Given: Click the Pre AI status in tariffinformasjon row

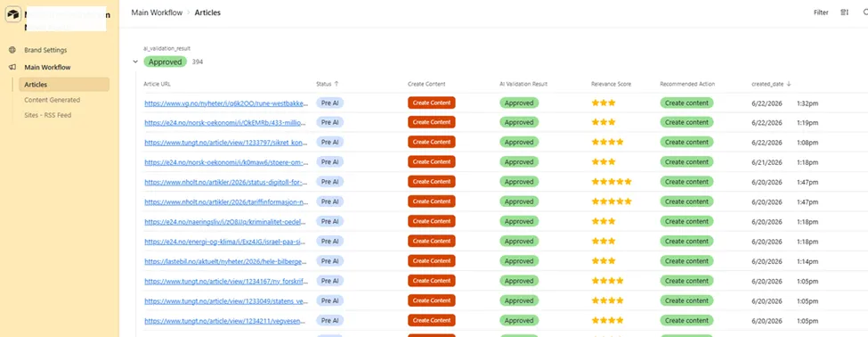Looking at the screenshot, I should tap(330, 201).
